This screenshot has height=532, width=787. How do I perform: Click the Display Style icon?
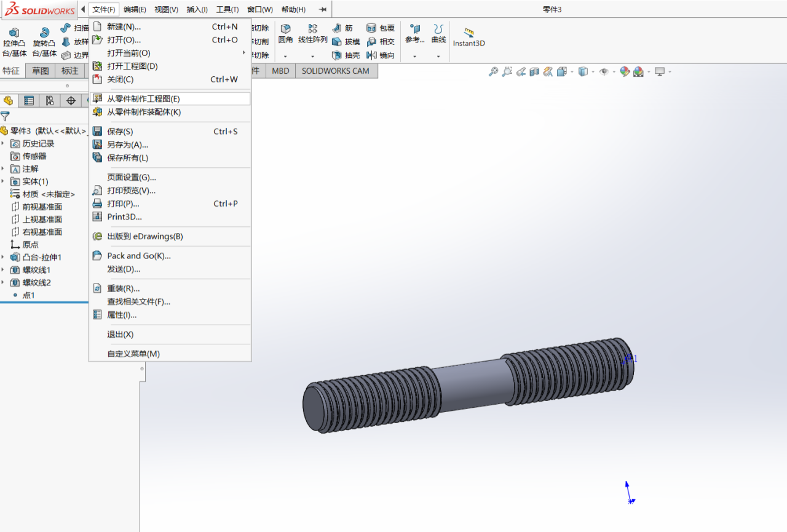[x=583, y=72]
